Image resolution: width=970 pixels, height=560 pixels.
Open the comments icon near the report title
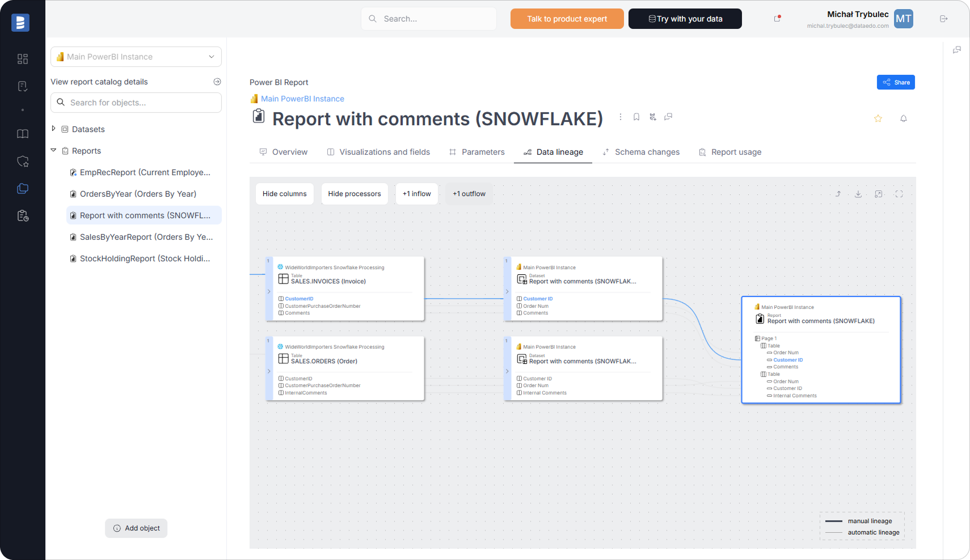(x=668, y=117)
